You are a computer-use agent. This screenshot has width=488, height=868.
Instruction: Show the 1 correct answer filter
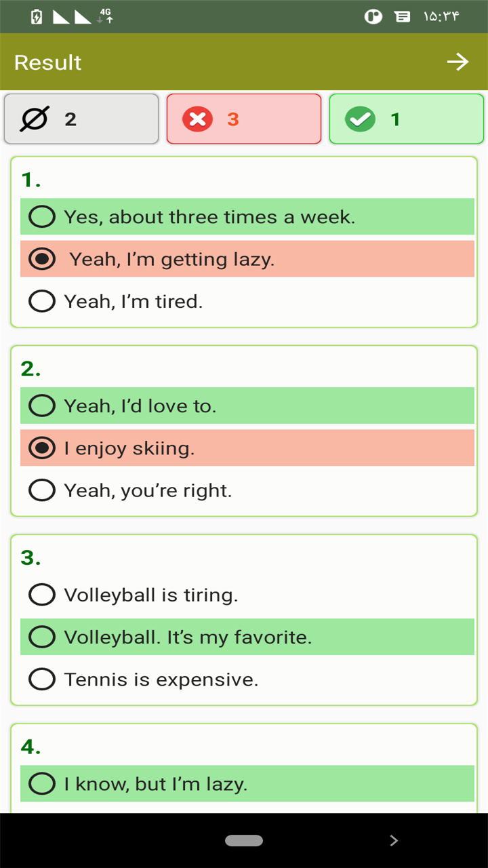point(407,119)
